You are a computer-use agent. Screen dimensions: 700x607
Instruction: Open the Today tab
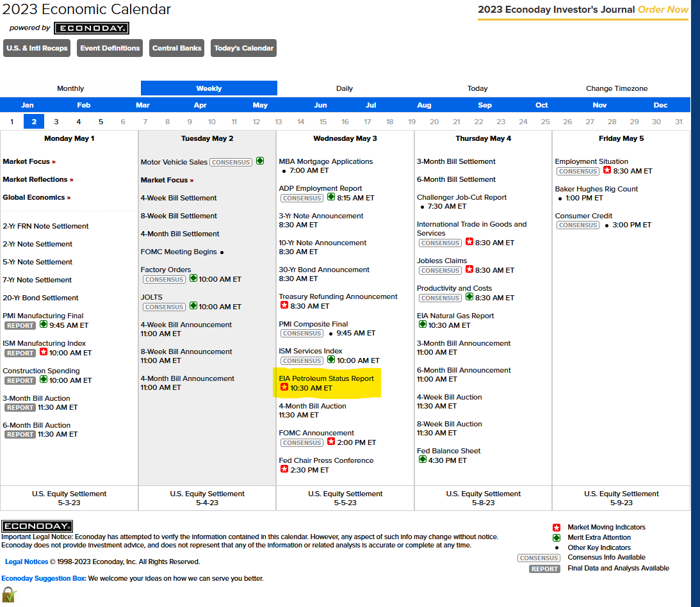[477, 88]
